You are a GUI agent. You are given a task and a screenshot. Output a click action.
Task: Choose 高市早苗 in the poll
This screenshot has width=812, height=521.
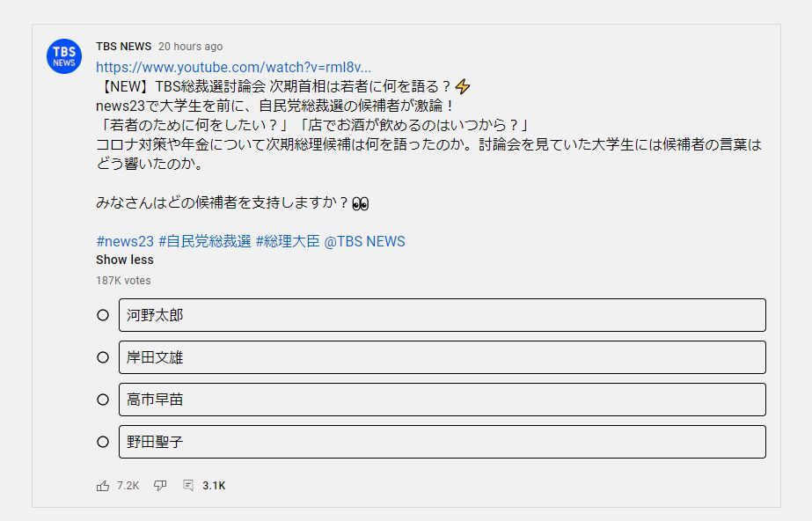pyautogui.click(x=102, y=400)
